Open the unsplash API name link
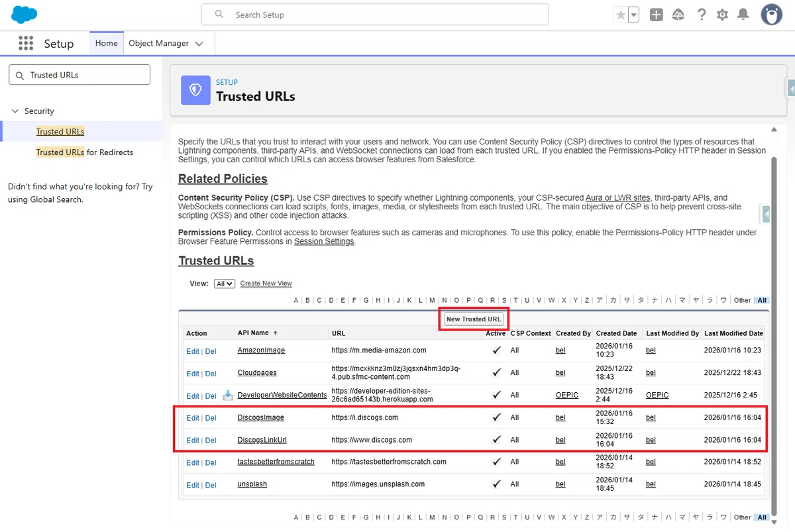795x532 pixels. pos(252,484)
